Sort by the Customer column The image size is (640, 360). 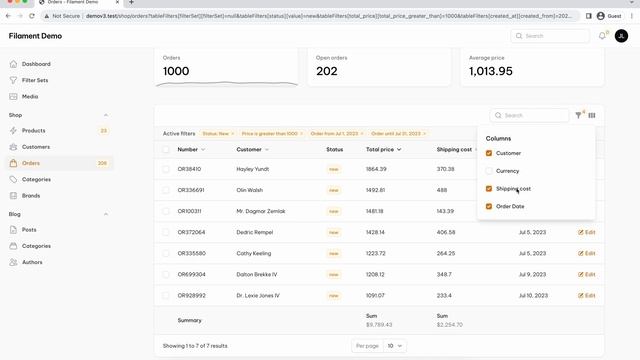coord(253,150)
